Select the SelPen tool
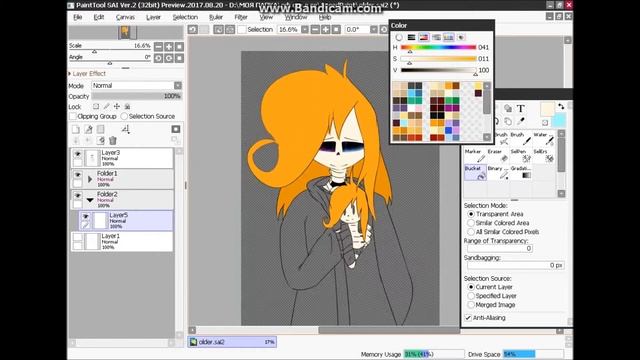This screenshot has height=360, width=640. pos(521,156)
